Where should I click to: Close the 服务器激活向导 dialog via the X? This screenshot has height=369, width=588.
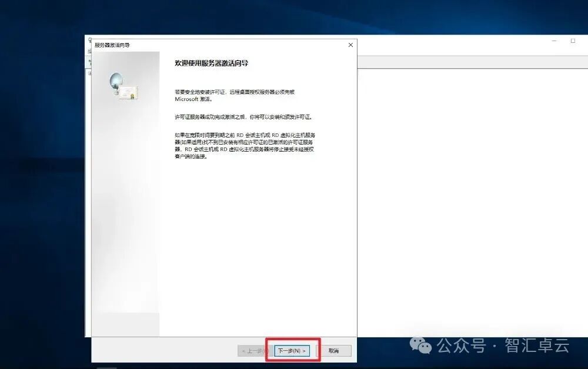click(x=350, y=45)
